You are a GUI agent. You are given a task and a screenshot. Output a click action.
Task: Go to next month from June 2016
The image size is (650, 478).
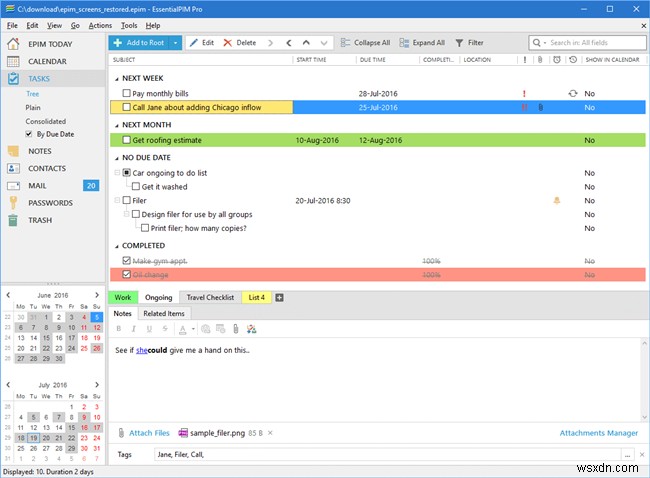coord(97,295)
